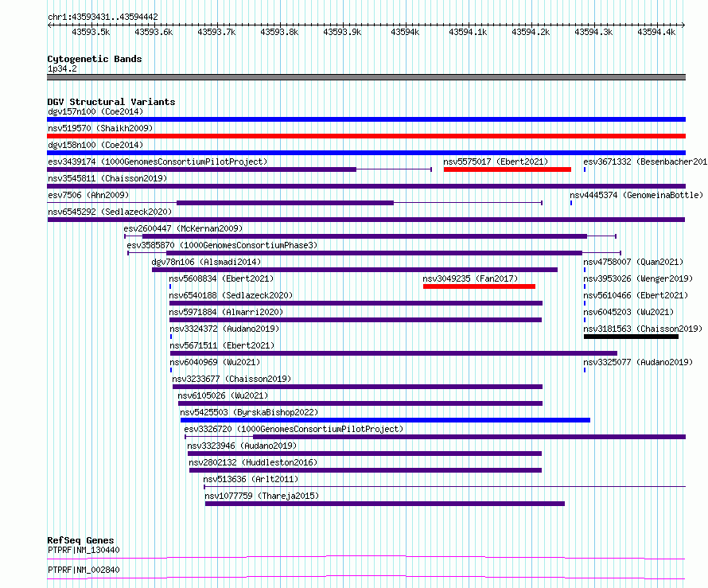Click the PTPRF|NM_130440 gene label
The image size is (708, 588).
point(84,550)
